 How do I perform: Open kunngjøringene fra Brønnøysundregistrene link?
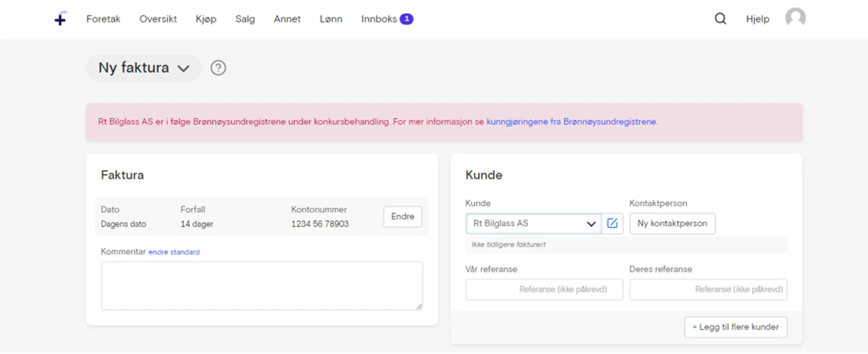pyautogui.click(x=571, y=122)
